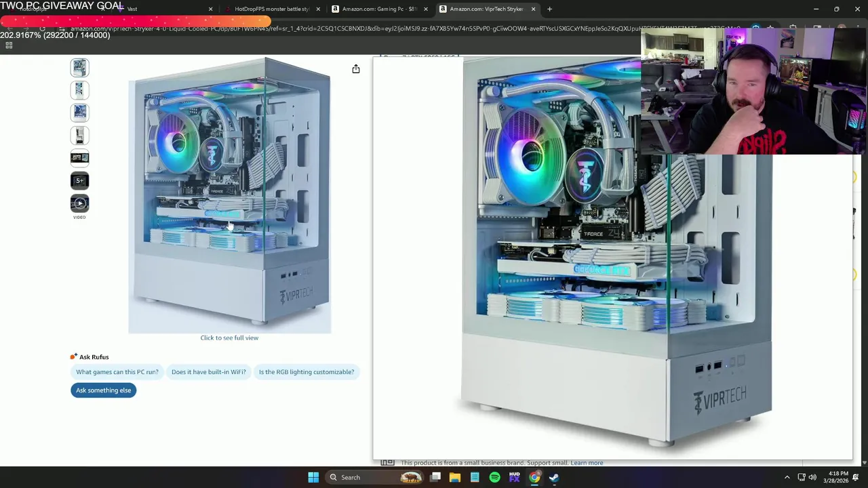This screenshot has height=488, width=868.
Task: Switch to Google Chrome in the taskbar
Action: 534,477
